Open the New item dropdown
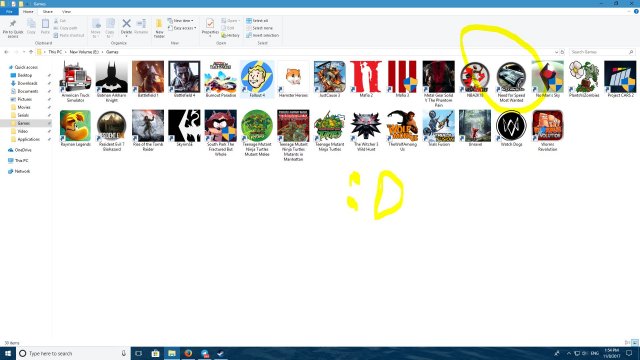Image resolution: width=640 pixels, height=360 pixels. [x=180, y=20]
